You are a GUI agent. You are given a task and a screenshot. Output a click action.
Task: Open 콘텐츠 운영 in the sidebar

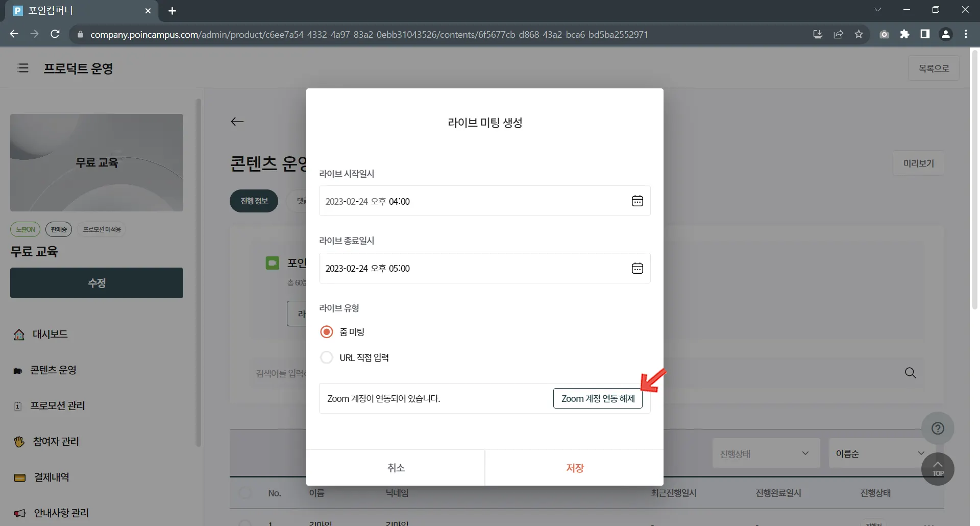45,370
